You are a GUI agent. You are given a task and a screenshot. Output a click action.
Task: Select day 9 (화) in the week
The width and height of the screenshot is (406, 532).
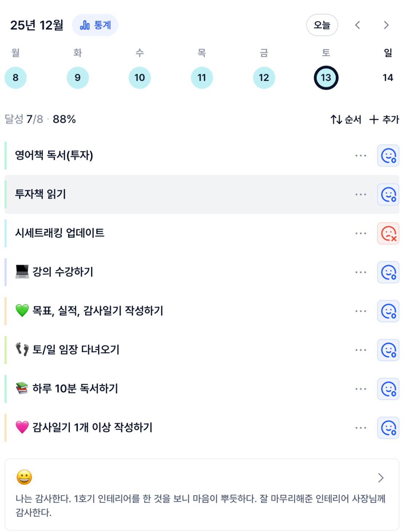tap(78, 78)
